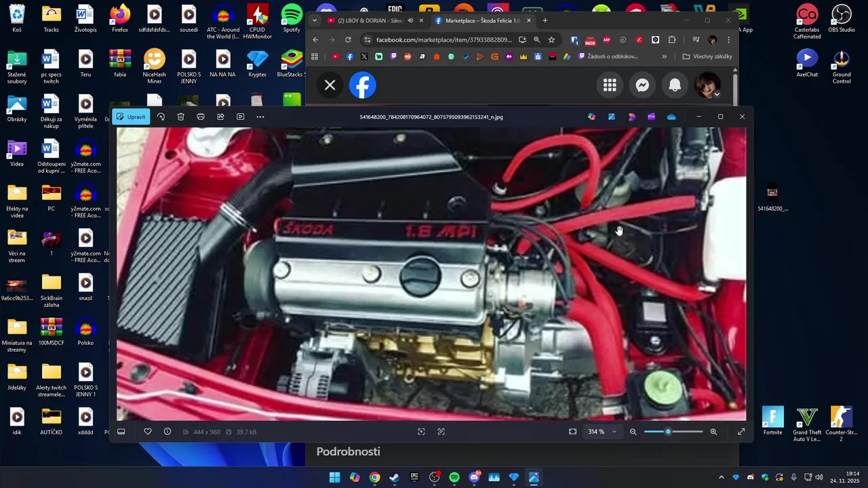868x488 pixels.
Task: Zoom in with plus magnifier
Action: [713, 432]
